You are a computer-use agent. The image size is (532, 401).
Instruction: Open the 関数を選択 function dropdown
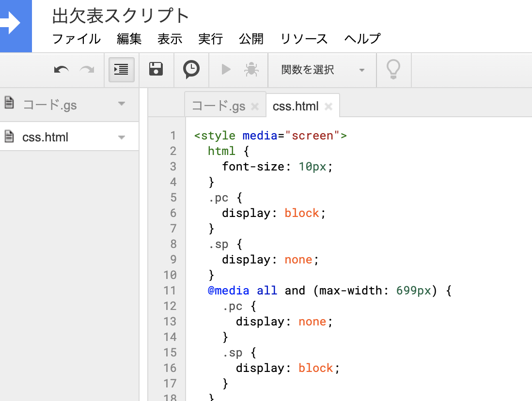tap(322, 70)
